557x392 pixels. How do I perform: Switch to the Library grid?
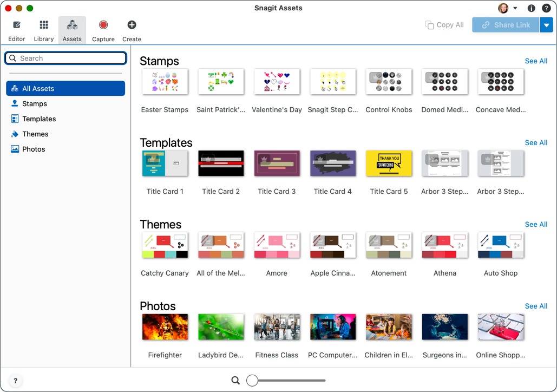[x=44, y=30]
